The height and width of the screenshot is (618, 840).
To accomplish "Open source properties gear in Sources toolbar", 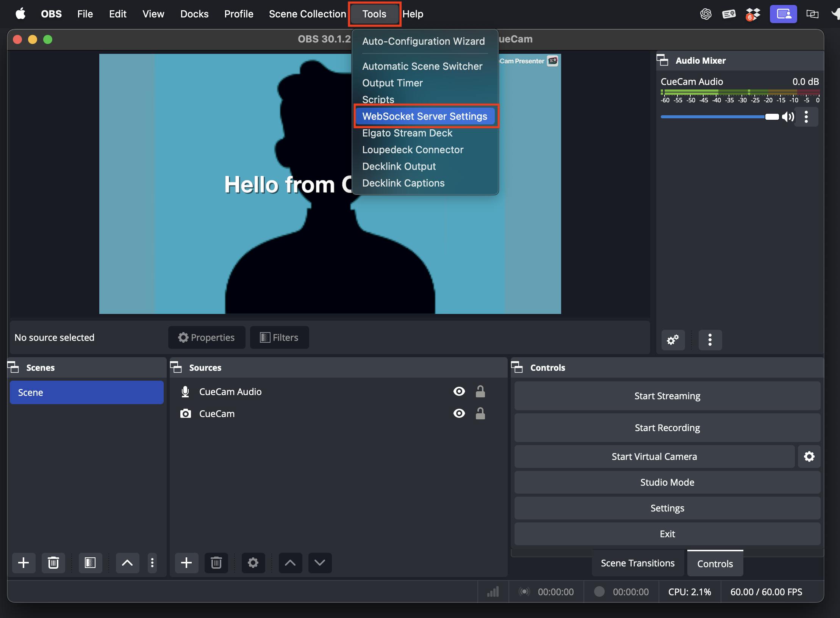I will pos(253,563).
